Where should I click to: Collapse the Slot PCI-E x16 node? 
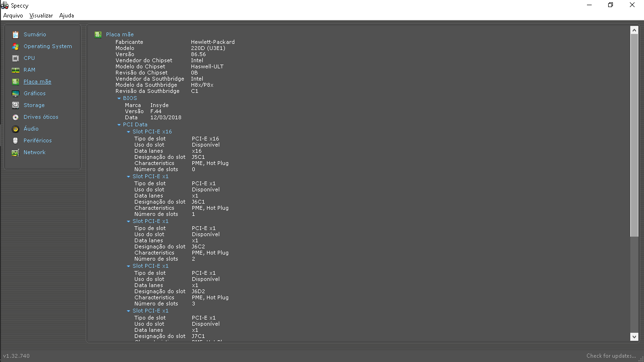click(x=128, y=132)
